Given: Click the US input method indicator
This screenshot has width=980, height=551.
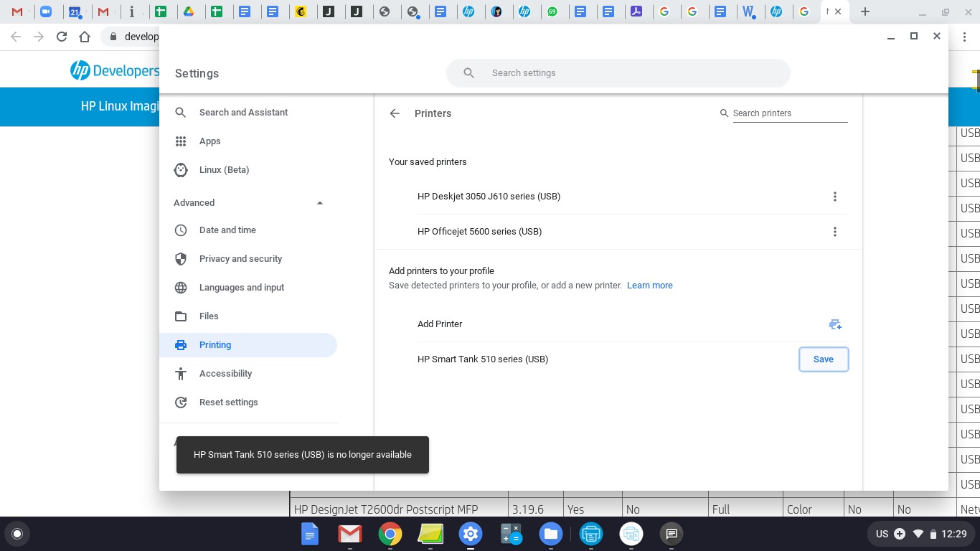Looking at the screenshot, I should click(882, 534).
